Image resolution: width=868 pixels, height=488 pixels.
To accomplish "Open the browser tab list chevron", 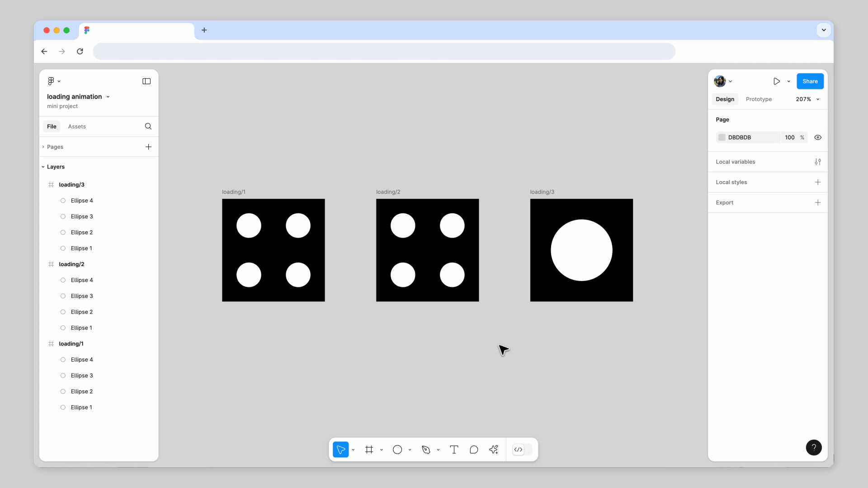I will pos(824,30).
